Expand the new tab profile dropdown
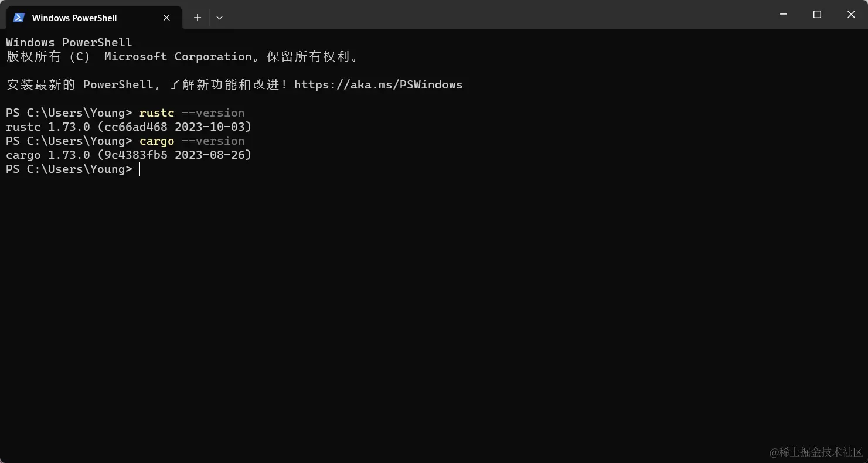This screenshot has width=868, height=463. pyautogui.click(x=219, y=18)
